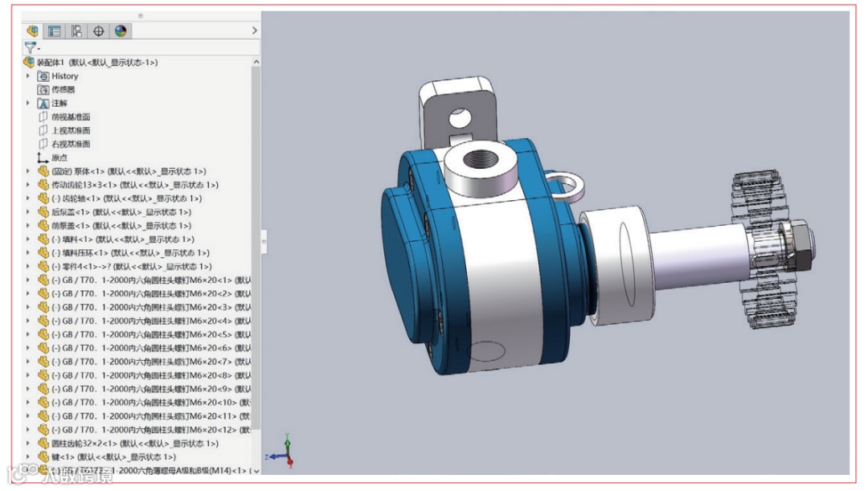Open the tree filter funnel dropdown
This screenshot has width=868, height=491.
coord(31,47)
